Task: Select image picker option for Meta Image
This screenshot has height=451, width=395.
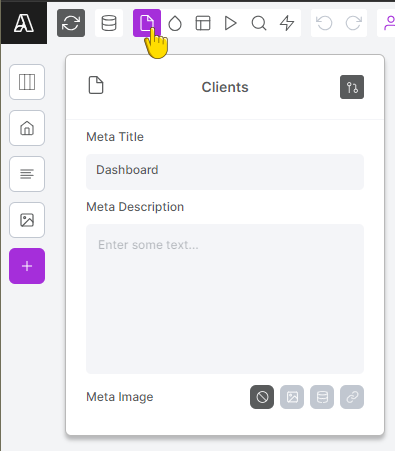Action: click(x=292, y=397)
